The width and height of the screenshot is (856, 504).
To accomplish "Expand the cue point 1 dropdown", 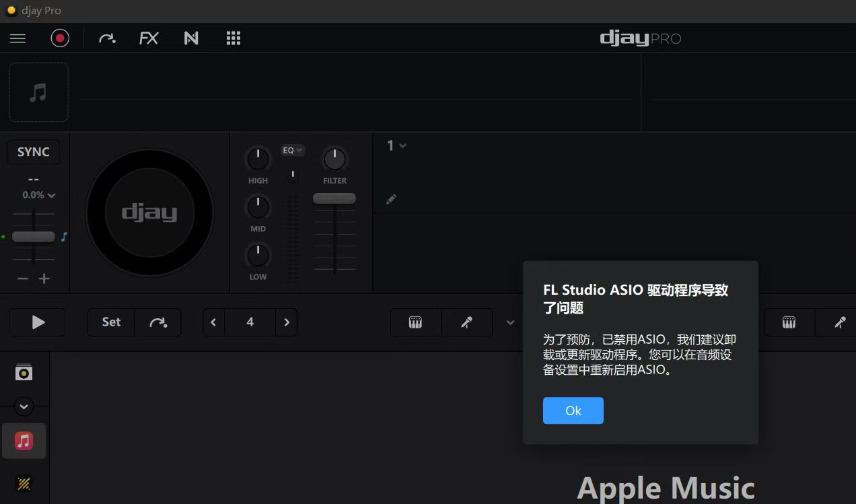I will pos(396,145).
